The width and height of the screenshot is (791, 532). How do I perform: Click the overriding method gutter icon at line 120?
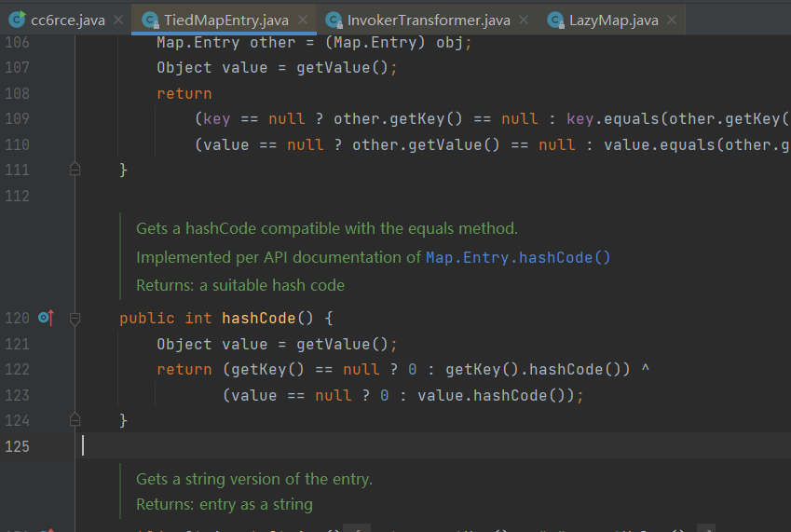click(x=46, y=319)
